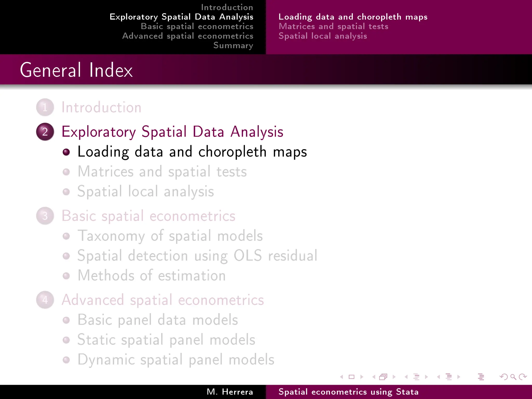Click the search magnifier icon

pos(513,377)
